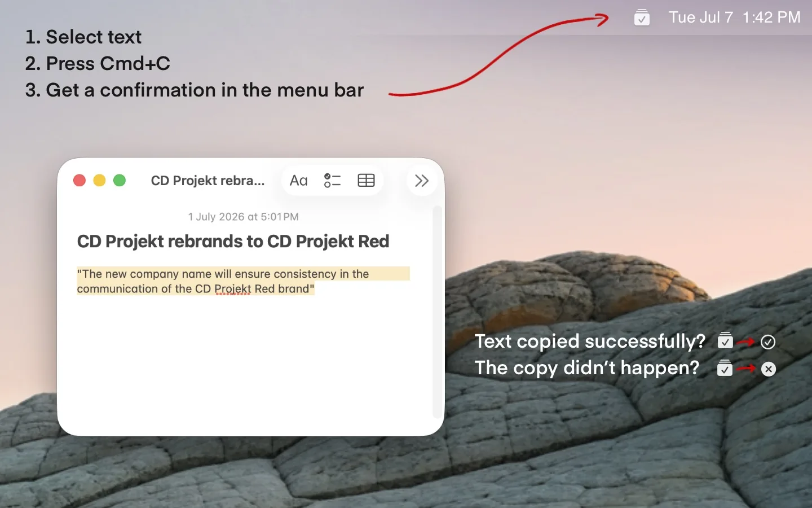Viewport: 812px width, 508px height.
Task: Click the circled checkmark success icon
Action: pyautogui.click(x=768, y=342)
